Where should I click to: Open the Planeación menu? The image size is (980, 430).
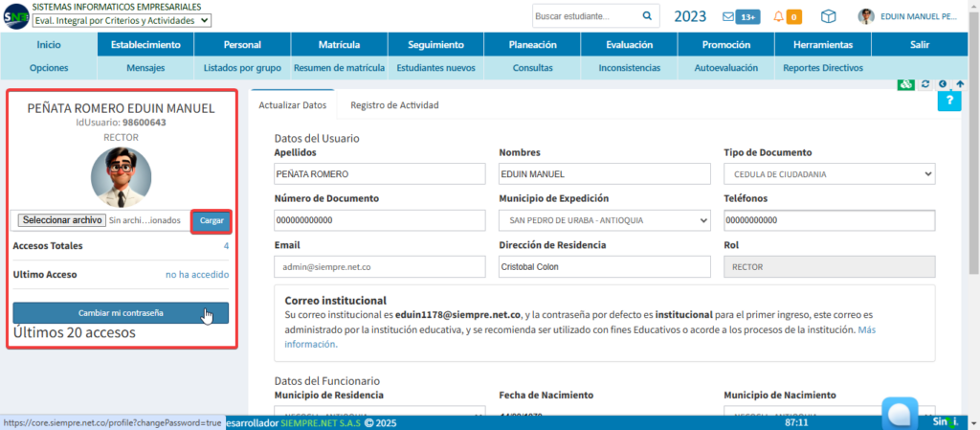point(532,44)
